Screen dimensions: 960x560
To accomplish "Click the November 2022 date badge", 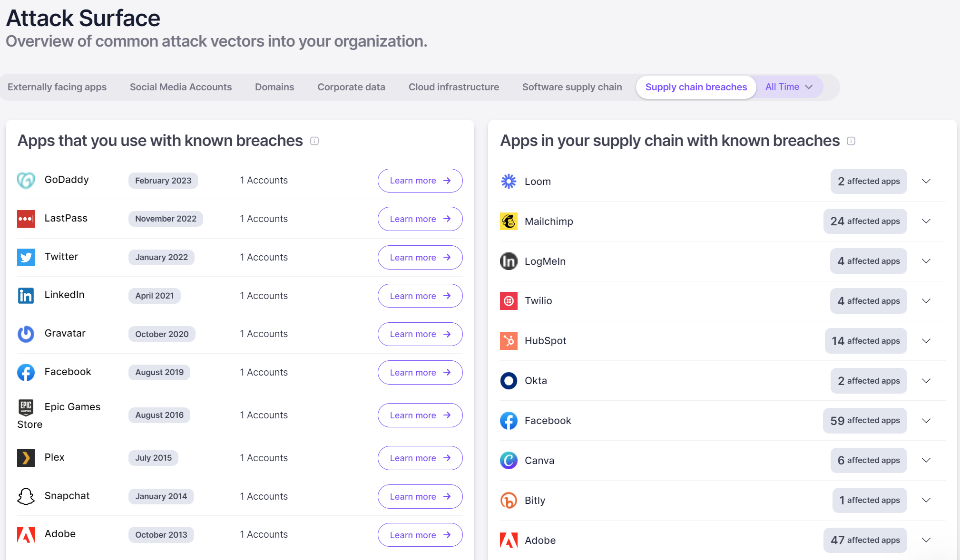I will 166,219.
